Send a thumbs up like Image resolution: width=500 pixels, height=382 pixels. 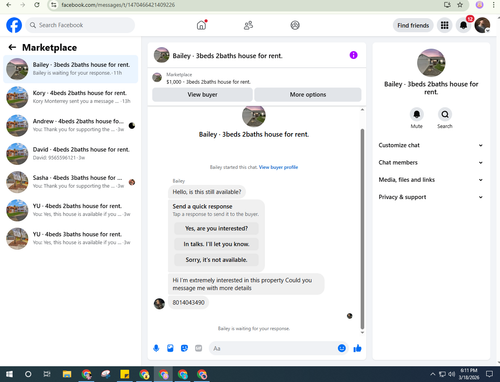coord(357,348)
